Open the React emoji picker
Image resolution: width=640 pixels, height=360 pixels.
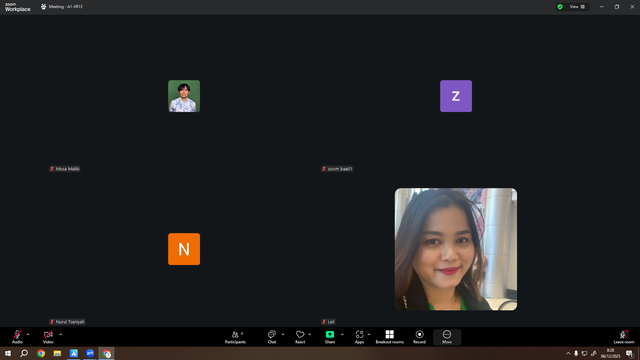tap(300, 337)
